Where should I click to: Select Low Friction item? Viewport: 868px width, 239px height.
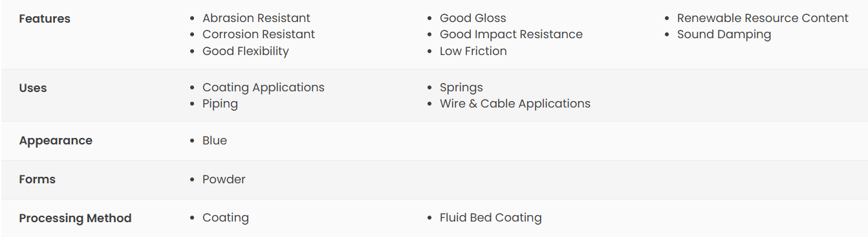point(473,51)
